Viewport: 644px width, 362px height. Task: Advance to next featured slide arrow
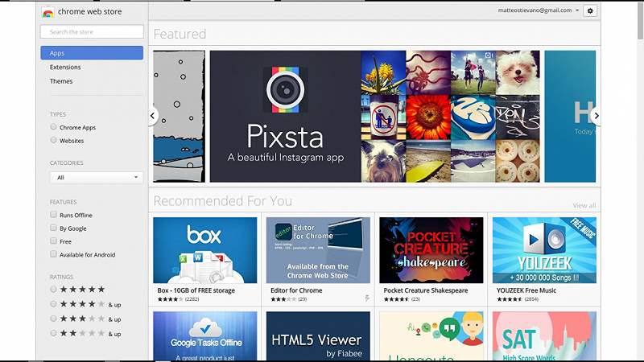point(596,116)
